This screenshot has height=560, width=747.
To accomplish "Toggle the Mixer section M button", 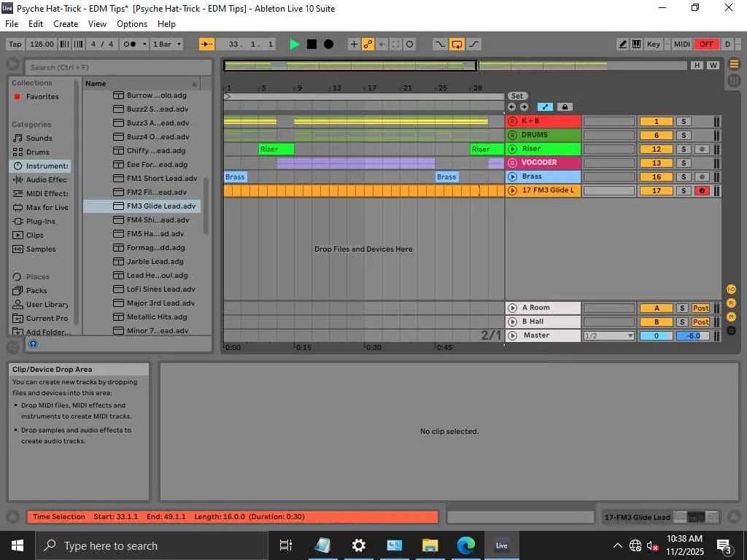I will tap(731, 316).
